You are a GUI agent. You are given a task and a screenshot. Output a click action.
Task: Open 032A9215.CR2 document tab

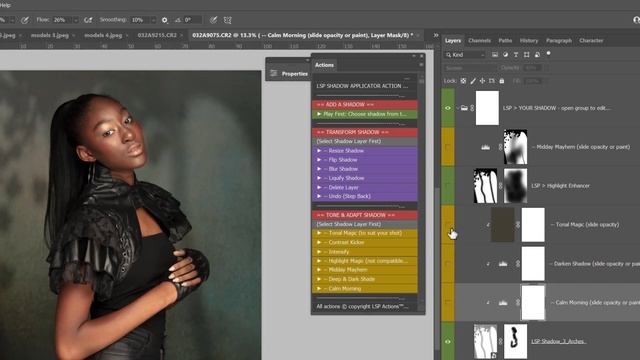[157, 35]
